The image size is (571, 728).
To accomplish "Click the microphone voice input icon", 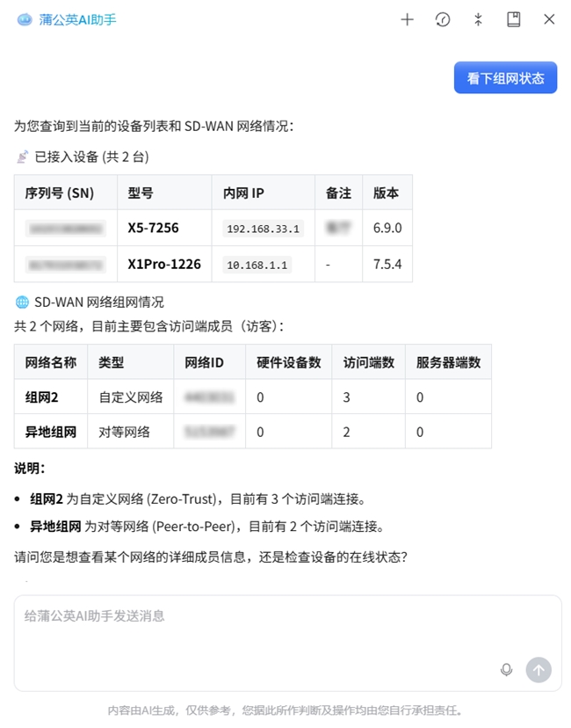I will point(507,669).
